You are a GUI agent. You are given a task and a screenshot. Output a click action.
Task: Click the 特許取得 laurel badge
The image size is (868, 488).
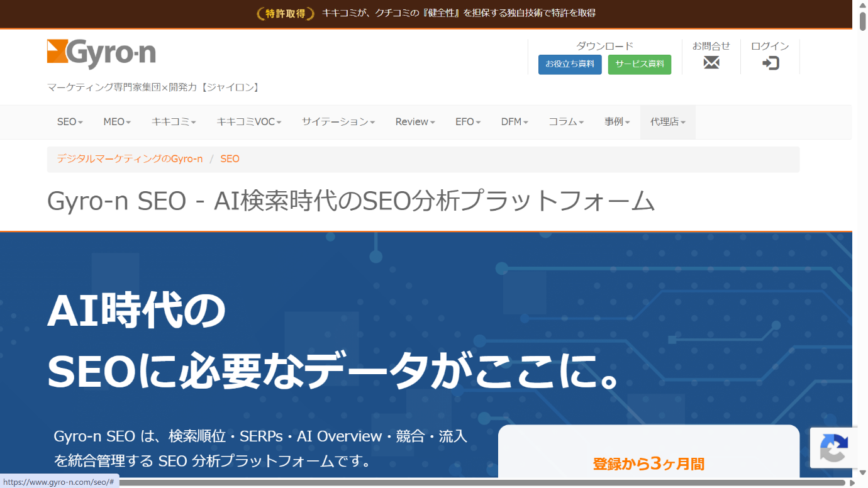coord(286,13)
